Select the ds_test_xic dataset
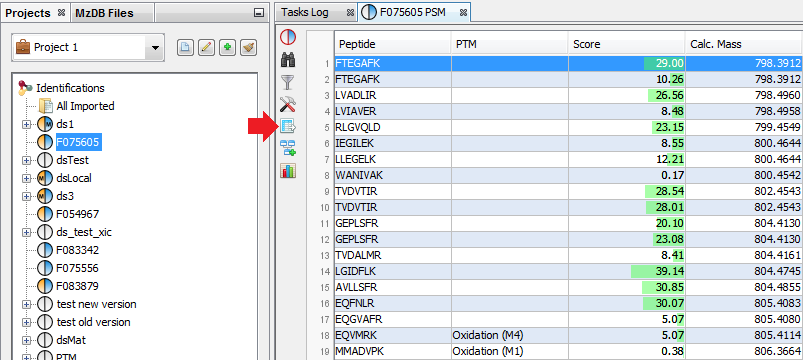The height and width of the screenshot is (360, 803). (84, 232)
